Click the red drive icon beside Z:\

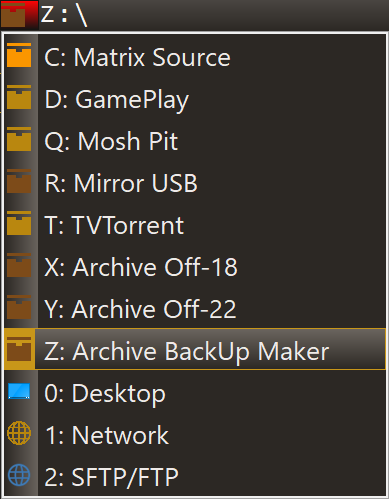click(x=19, y=15)
